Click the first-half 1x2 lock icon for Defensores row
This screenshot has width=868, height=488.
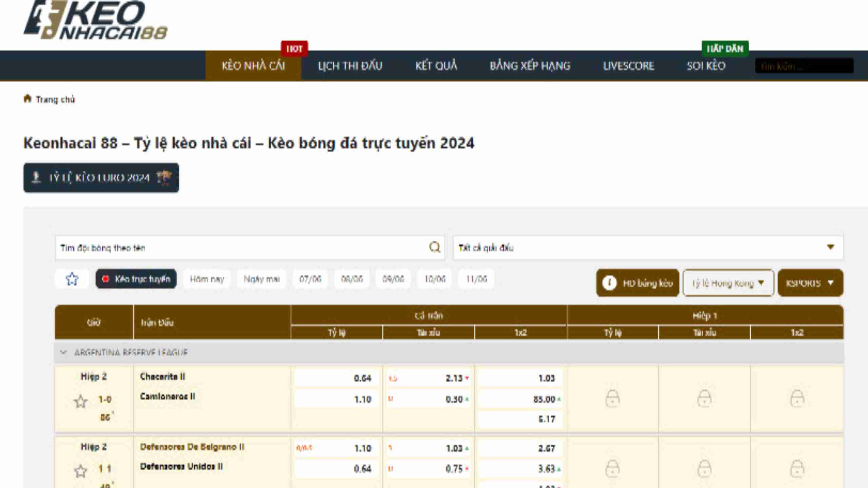point(797,469)
